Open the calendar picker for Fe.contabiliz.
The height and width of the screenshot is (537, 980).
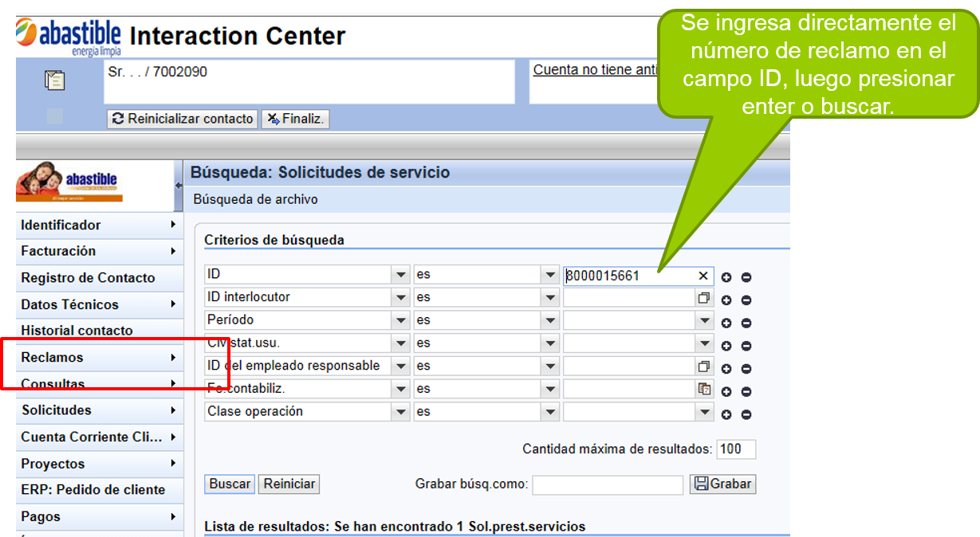pyautogui.click(x=704, y=389)
